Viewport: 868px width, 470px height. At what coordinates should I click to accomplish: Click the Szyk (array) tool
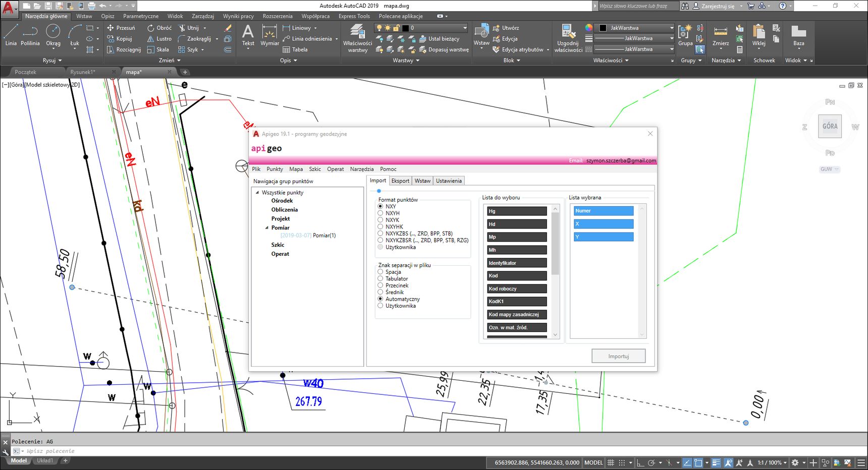pyautogui.click(x=188, y=49)
